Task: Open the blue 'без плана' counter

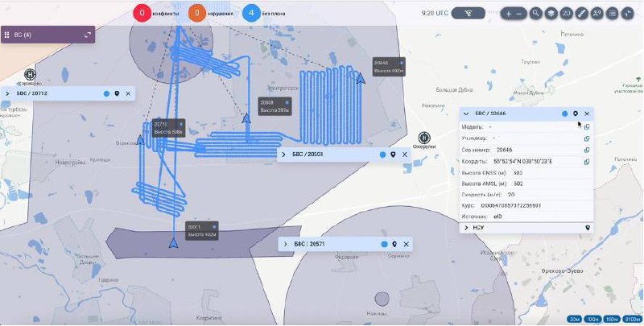Action: tap(251, 13)
